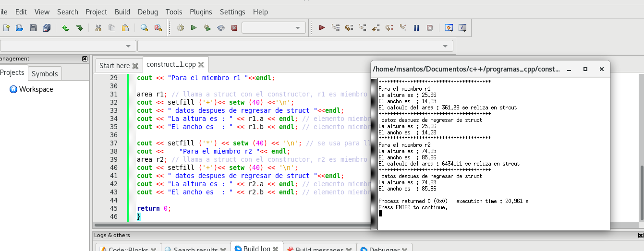Click the Rebuild icon
The image size is (644, 251).
(x=221, y=28)
